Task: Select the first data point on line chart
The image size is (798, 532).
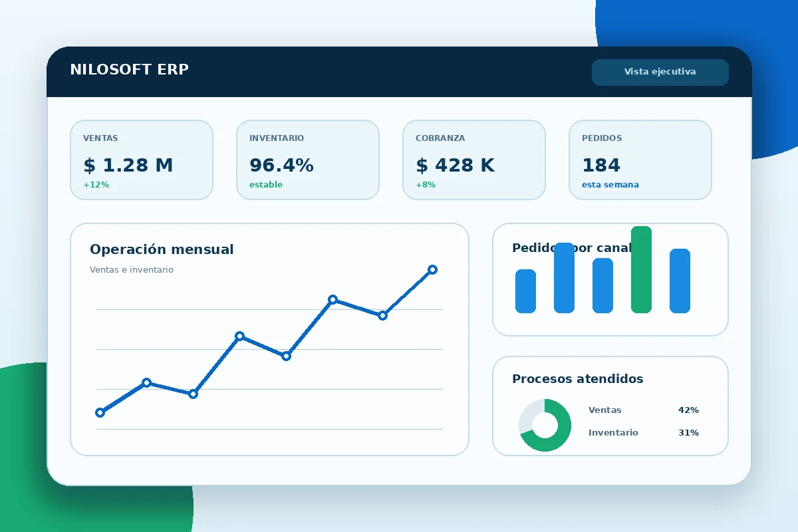Action: [x=100, y=412]
